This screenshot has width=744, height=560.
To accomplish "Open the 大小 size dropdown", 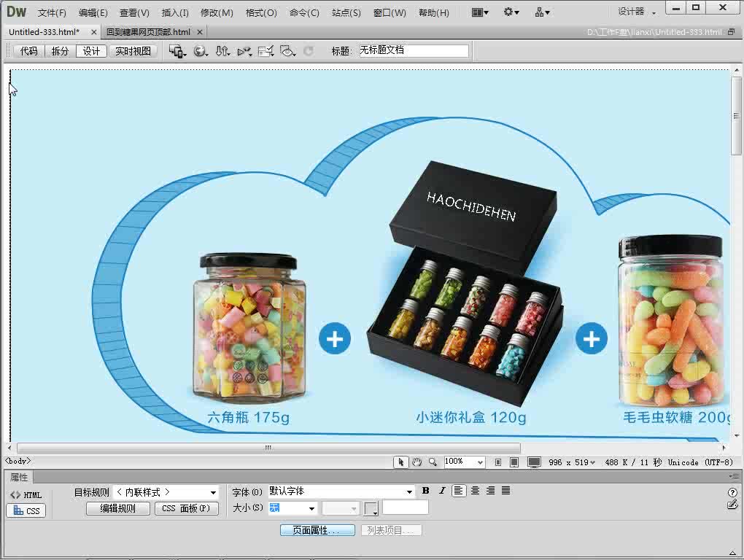I will pyautogui.click(x=292, y=508).
